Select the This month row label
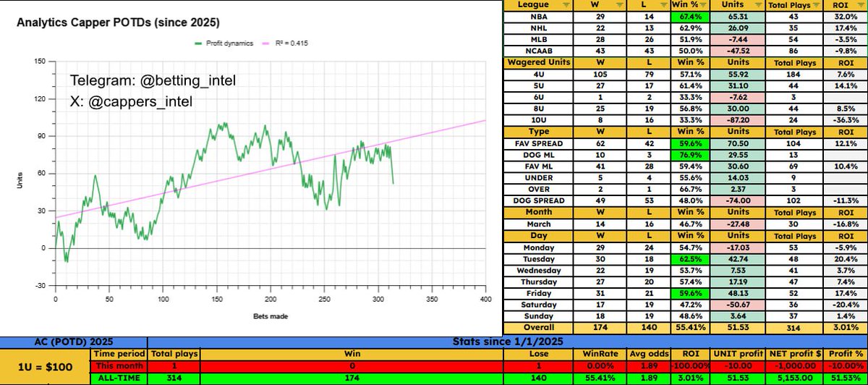The width and height of the screenshot is (868, 385). (118, 366)
